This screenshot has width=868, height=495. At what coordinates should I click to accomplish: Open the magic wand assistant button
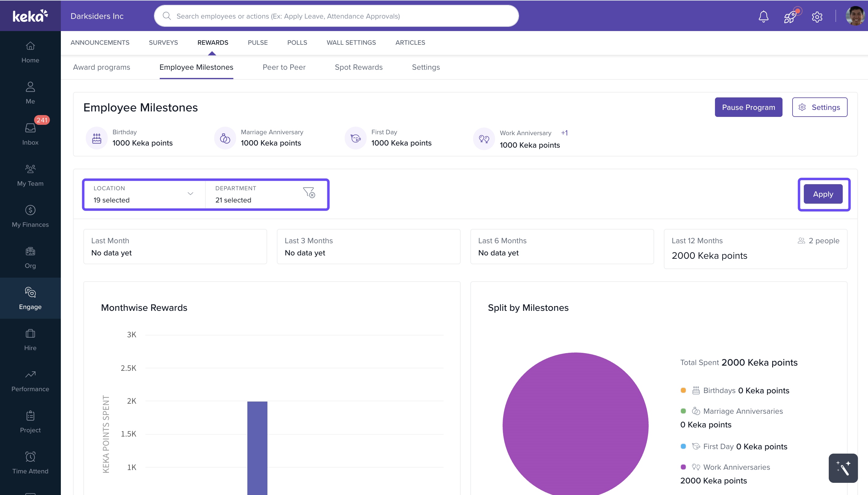[843, 468]
